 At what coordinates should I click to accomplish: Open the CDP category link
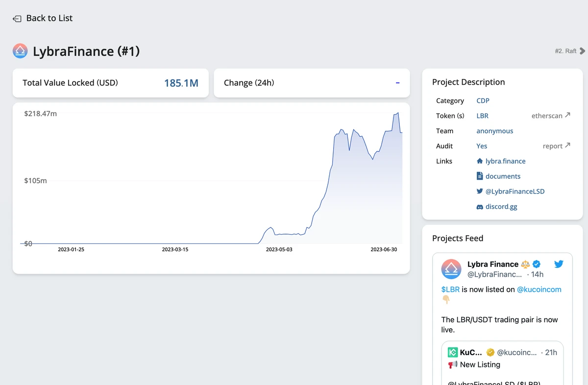click(x=483, y=100)
